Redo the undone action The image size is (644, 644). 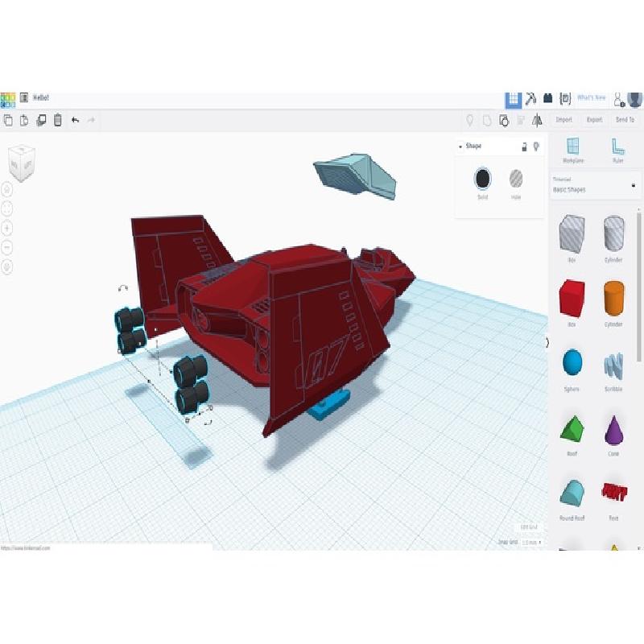(x=91, y=120)
